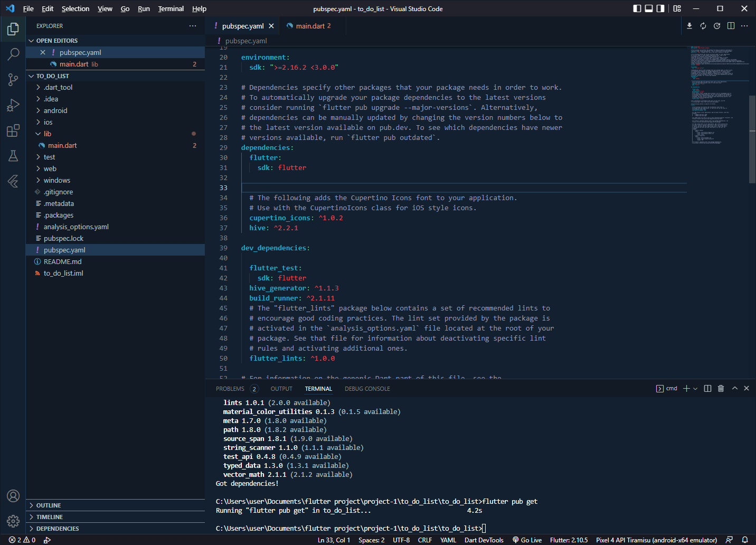756x545 pixels.
Task: Open the Flutter sidebar view
Action: tap(13, 181)
